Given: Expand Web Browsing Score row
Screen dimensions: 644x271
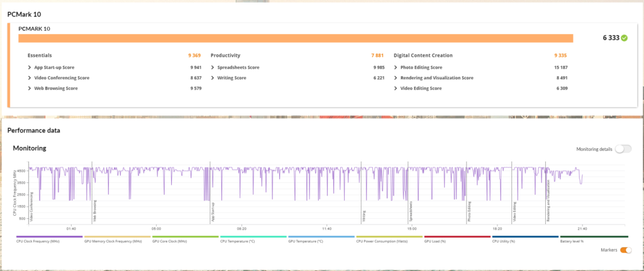Looking at the screenshot, I should (x=30, y=88).
